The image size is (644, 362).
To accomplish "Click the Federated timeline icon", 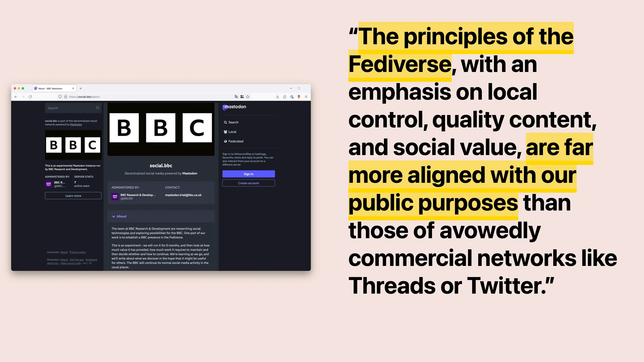I will click(x=225, y=141).
